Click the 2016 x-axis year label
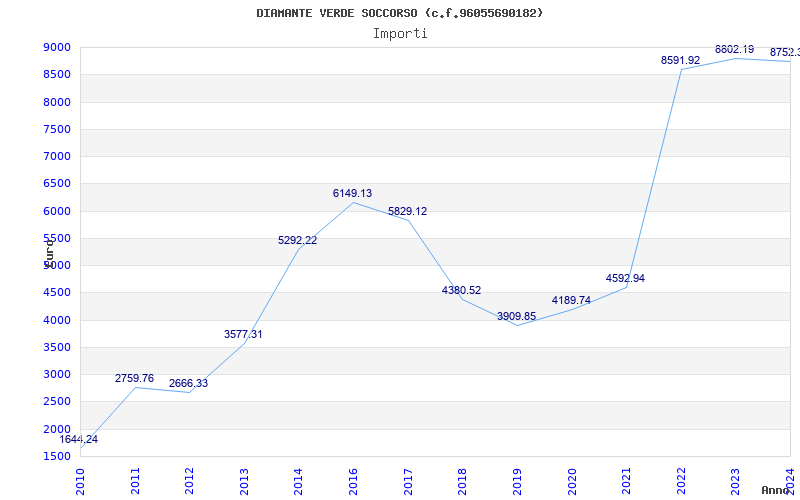The image size is (800, 500). 353,482
